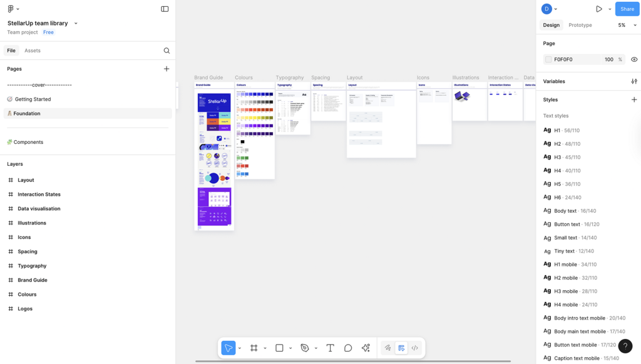
Task: Click the search icon in left panel
Action: (167, 51)
